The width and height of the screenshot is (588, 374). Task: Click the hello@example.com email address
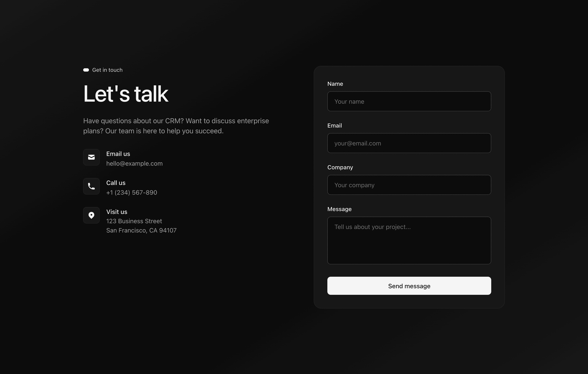pyautogui.click(x=134, y=163)
